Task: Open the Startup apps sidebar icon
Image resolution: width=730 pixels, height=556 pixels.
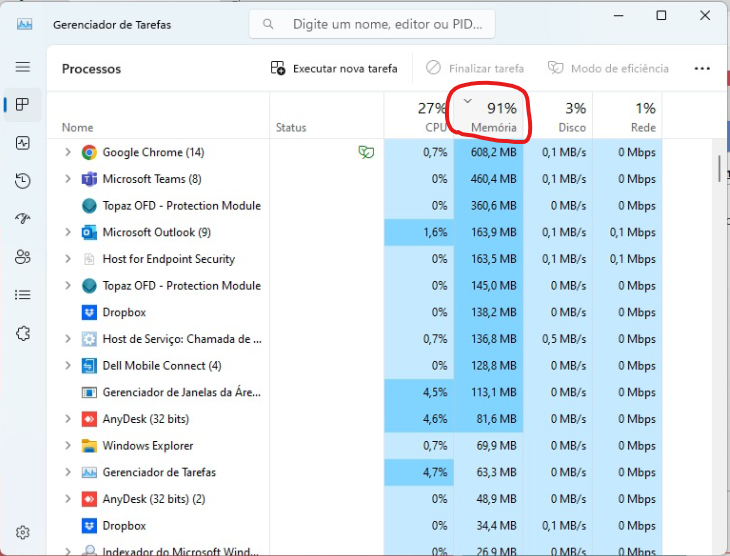Action: [22, 218]
